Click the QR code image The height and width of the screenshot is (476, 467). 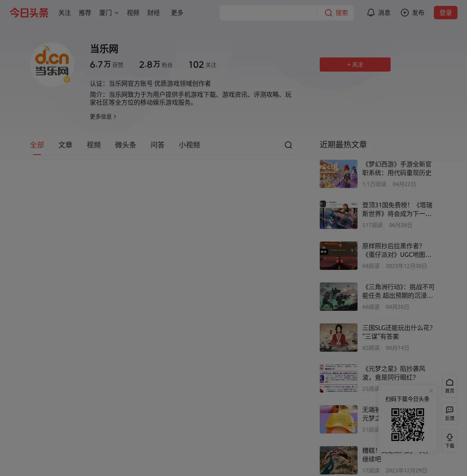pyautogui.click(x=408, y=424)
